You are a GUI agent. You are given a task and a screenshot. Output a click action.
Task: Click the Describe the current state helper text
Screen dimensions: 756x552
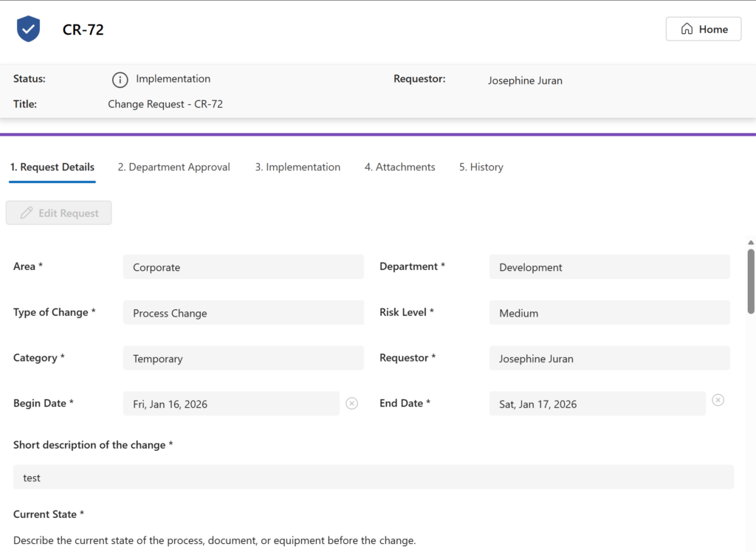215,540
